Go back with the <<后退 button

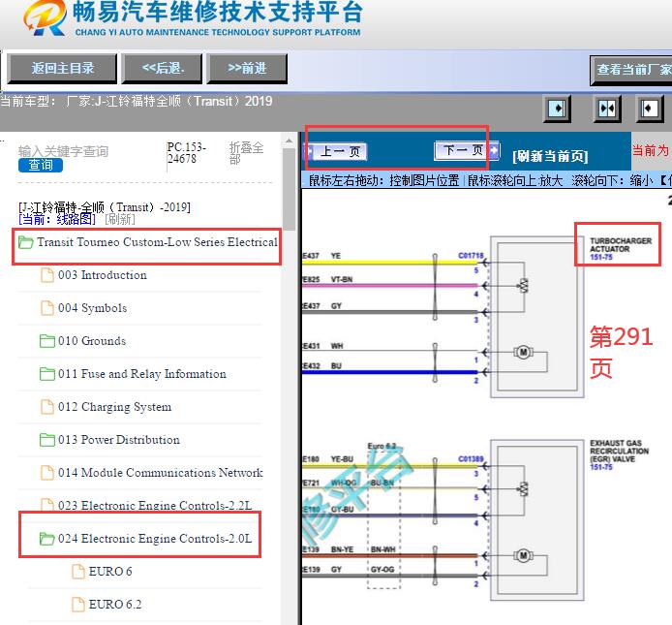point(162,68)
